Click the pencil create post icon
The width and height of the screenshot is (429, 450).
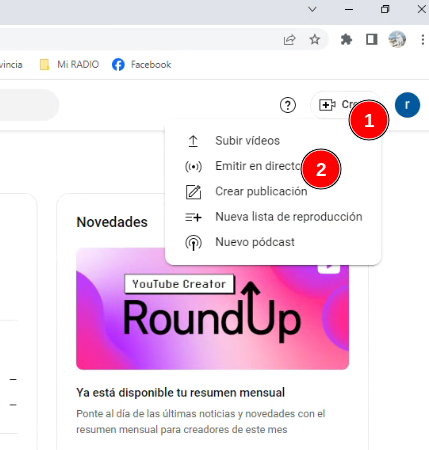click(193, 192)
